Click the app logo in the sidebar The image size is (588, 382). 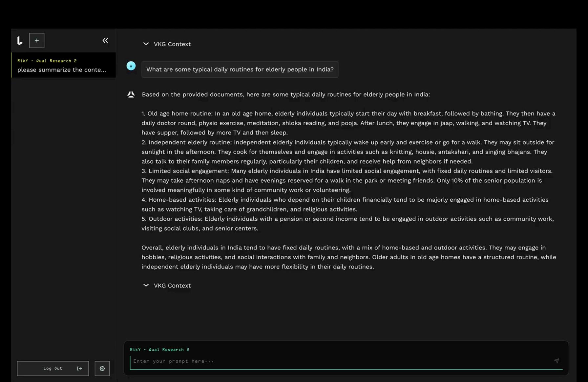click(20, 41)
